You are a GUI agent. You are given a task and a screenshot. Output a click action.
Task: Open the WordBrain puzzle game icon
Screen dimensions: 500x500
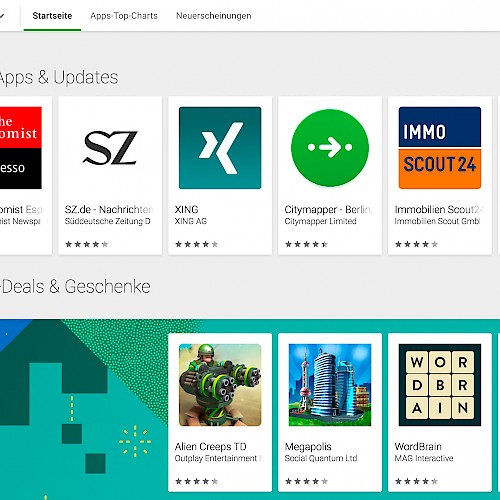(x=440, y=385)
